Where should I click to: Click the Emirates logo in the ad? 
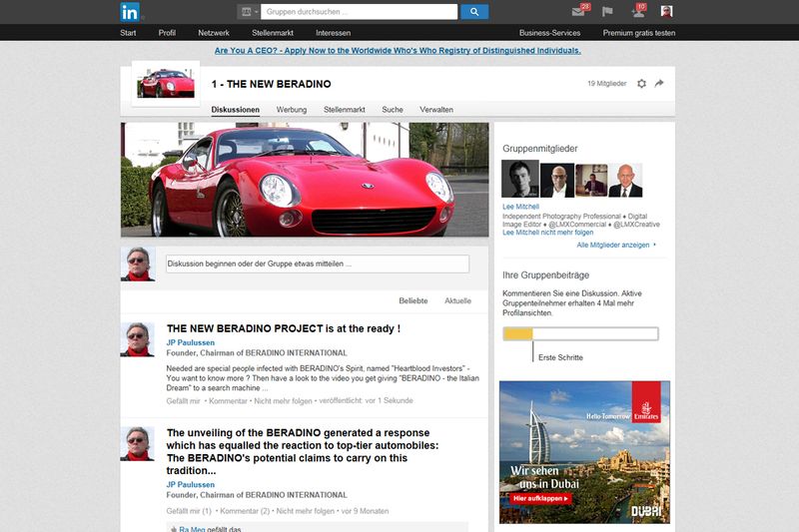[646, 402]
